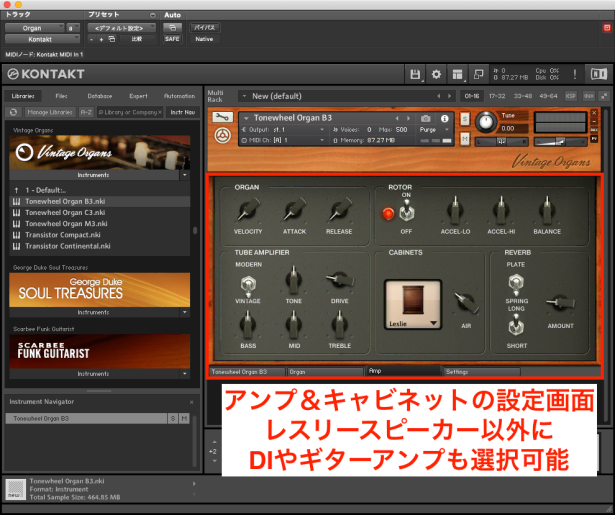This screenshot has height=515, width=615.
Task: Click the previous multi arrow in Multi Rack
Action: pyautogui.click(x=439, y=96)
